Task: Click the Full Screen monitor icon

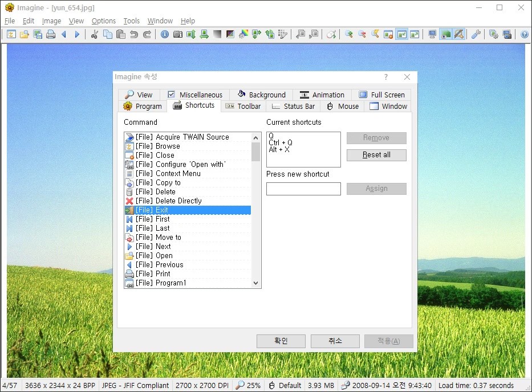Action: point(432,34)
